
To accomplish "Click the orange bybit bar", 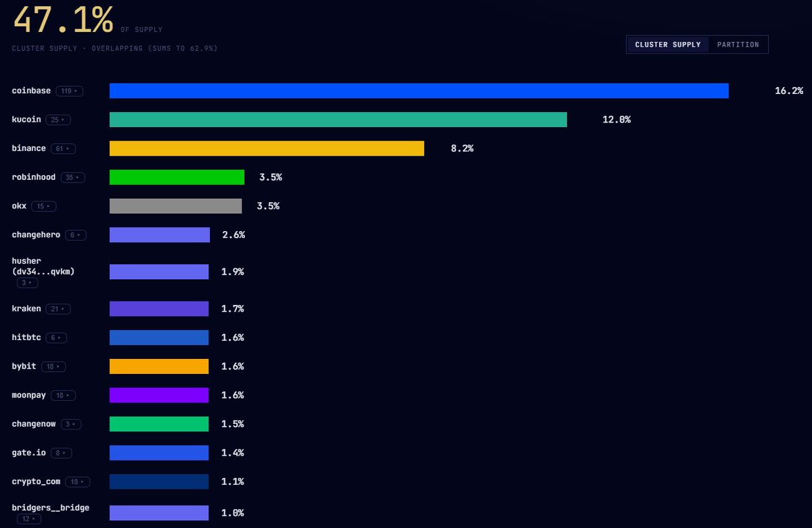I will (x=159, y=366).
